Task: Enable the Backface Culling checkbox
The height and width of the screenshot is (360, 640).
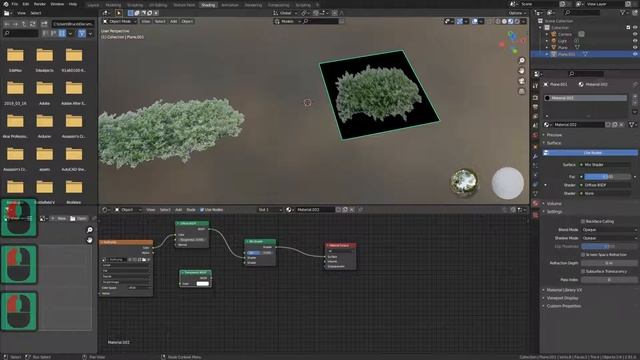Action: coord(583,221)
